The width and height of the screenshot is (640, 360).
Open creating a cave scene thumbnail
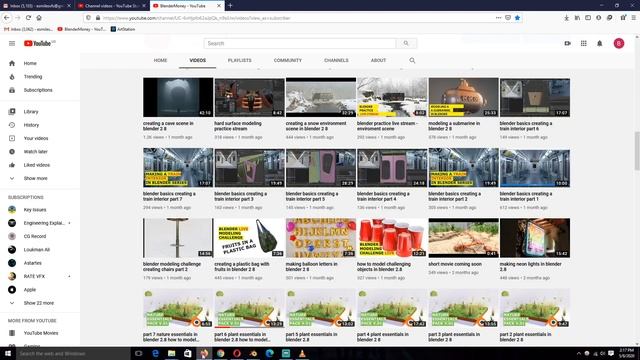point(178,97)
